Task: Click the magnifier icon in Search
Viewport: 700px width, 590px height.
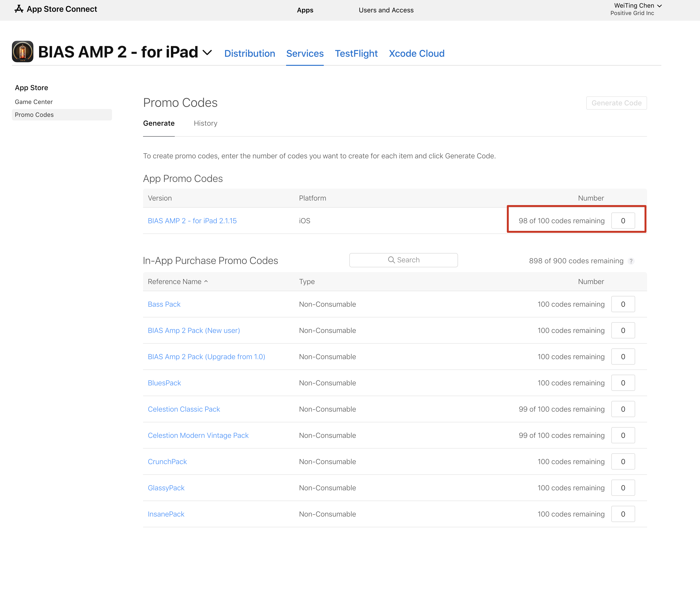Action: (x=391, y=260)
